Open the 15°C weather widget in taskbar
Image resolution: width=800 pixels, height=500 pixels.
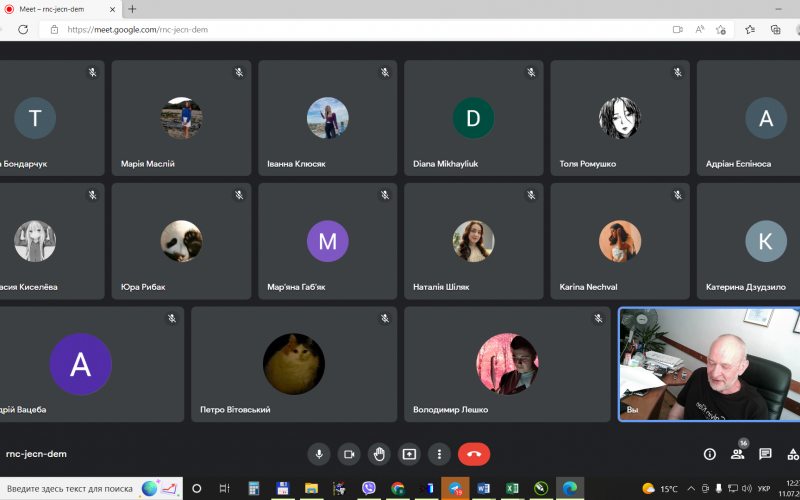[660, 488]
